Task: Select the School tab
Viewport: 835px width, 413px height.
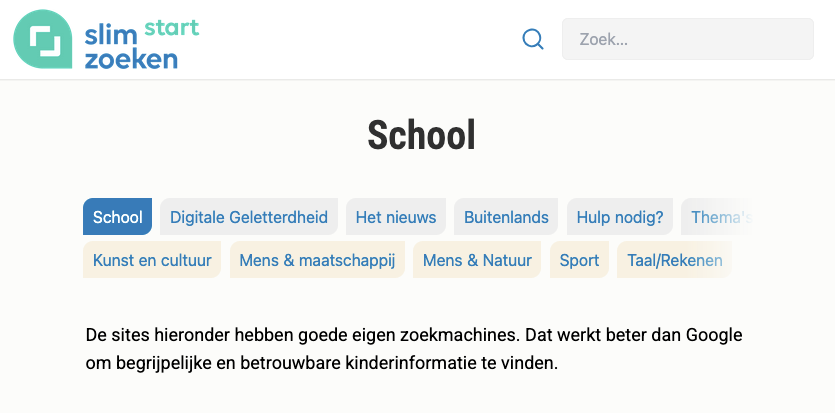Action: (x=117, y=217)
